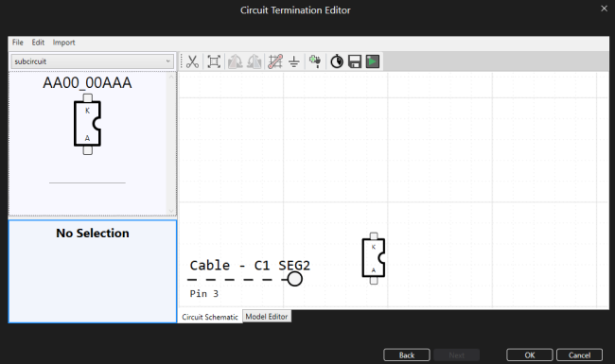
Task: Select the diode component on schematic canvas
Action: (x=374, y=258)
